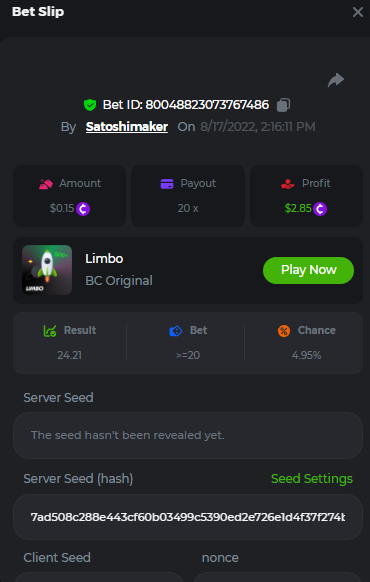The width and height of the screenshot is (370, 582).
Task: Click the Profit hand icon
Action: coord(288,184)
